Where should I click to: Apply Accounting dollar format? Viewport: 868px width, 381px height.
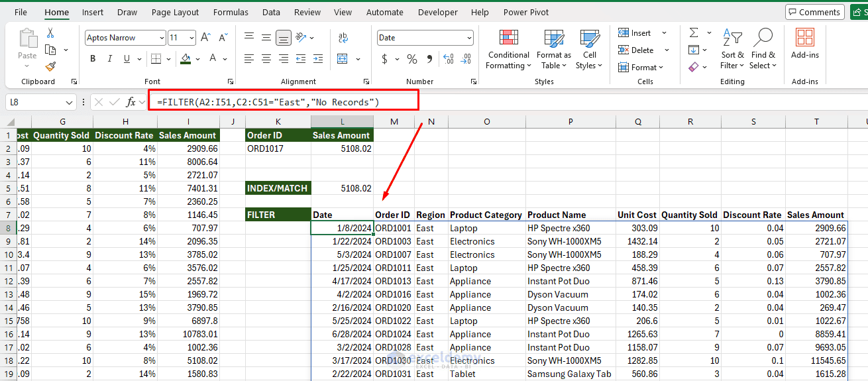pos(384,60)
